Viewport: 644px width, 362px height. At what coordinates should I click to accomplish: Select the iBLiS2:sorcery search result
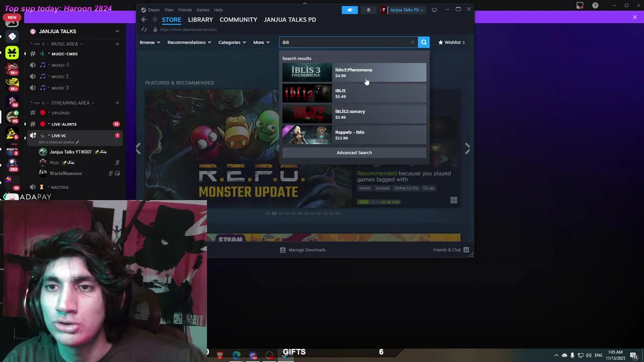pos(354,114)
